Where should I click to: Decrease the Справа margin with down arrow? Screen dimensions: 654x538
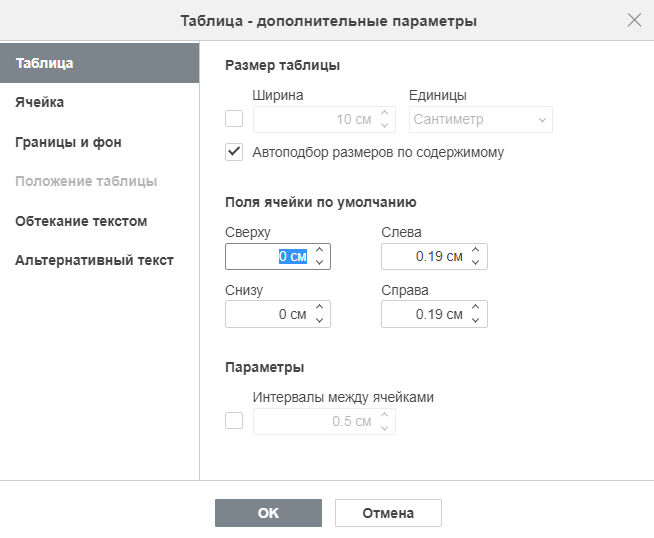(475, 320)
